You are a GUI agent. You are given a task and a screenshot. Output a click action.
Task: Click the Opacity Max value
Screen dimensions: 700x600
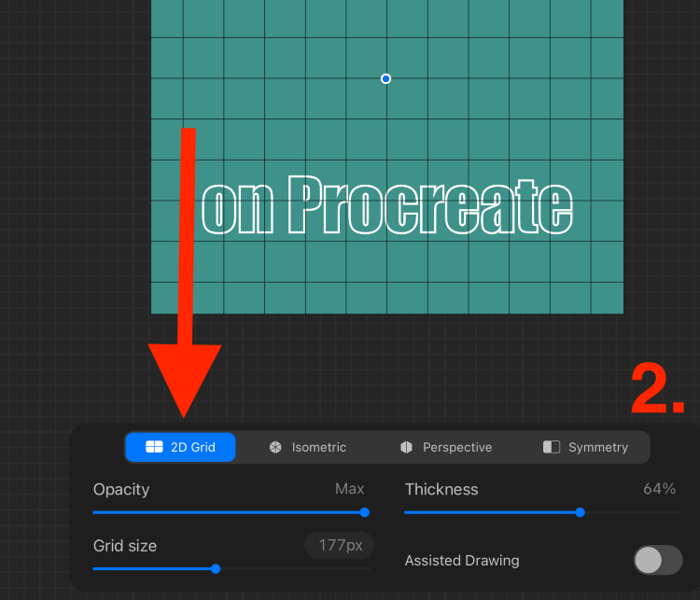tap(350, 489)
